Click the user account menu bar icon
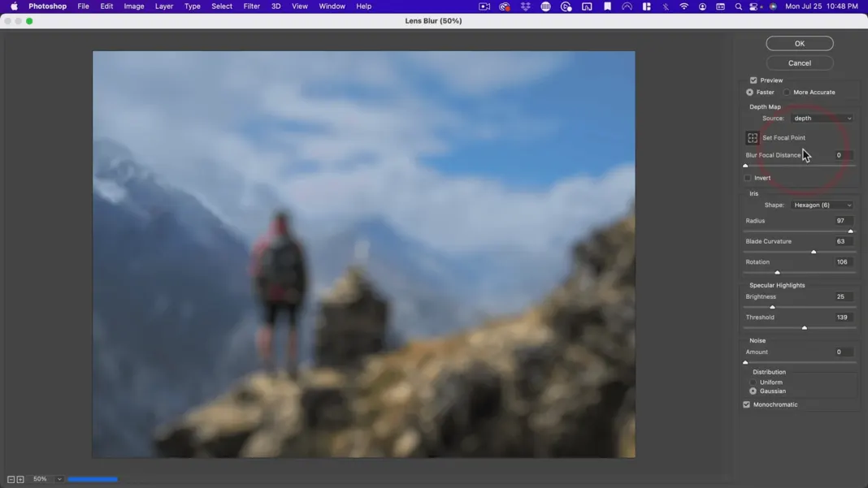Image resolution: width=868 pixels, height=488 pixels. tap(702, 6)
